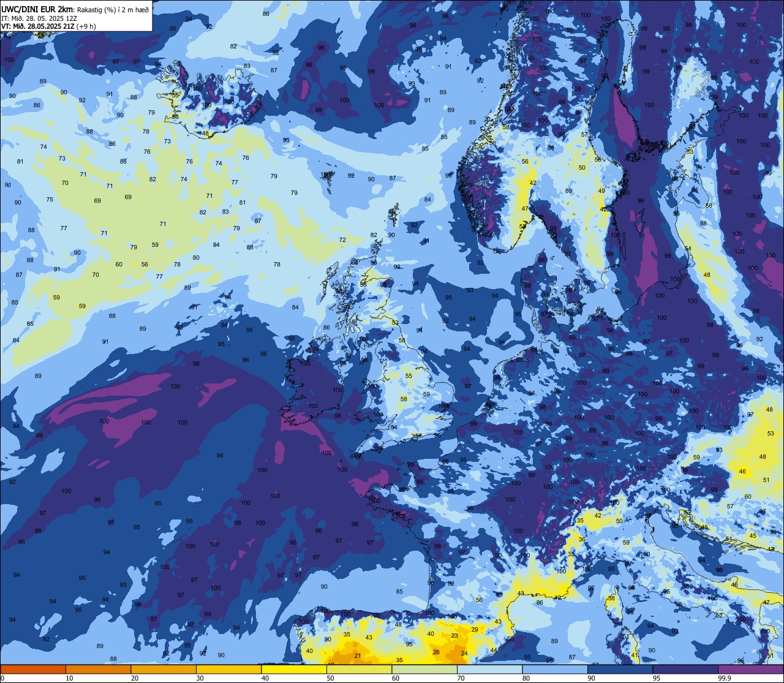Click the map value "75" over the Atlantic
The width and height of the screenshot is (784, 683).
click(x=50, y=200)
